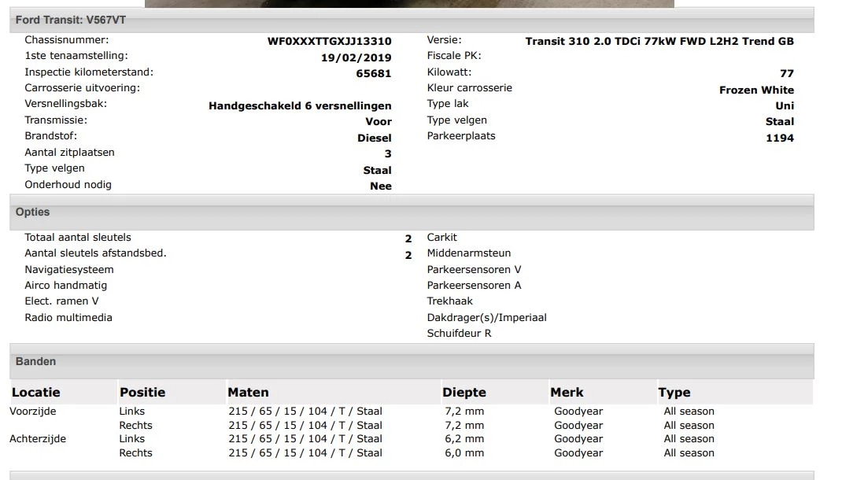This screenshot has width=868, height=480.
Task: Collapse the Banden section header
Action: [35, 361]
